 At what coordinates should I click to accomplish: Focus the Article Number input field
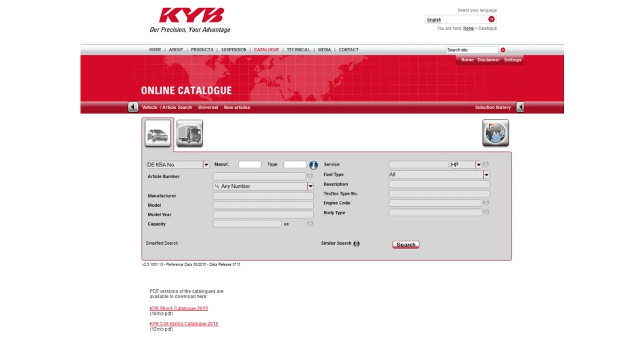(259, 176)
